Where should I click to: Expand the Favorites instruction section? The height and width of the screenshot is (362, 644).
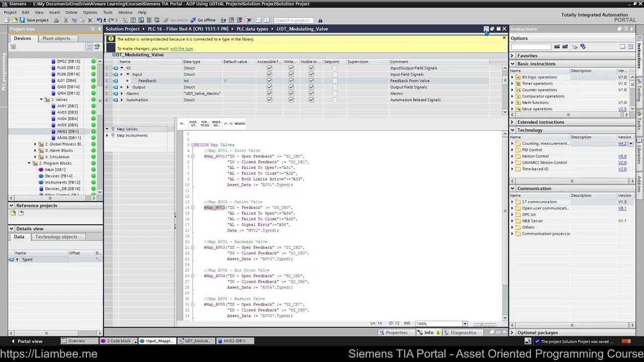pos(512,56)
